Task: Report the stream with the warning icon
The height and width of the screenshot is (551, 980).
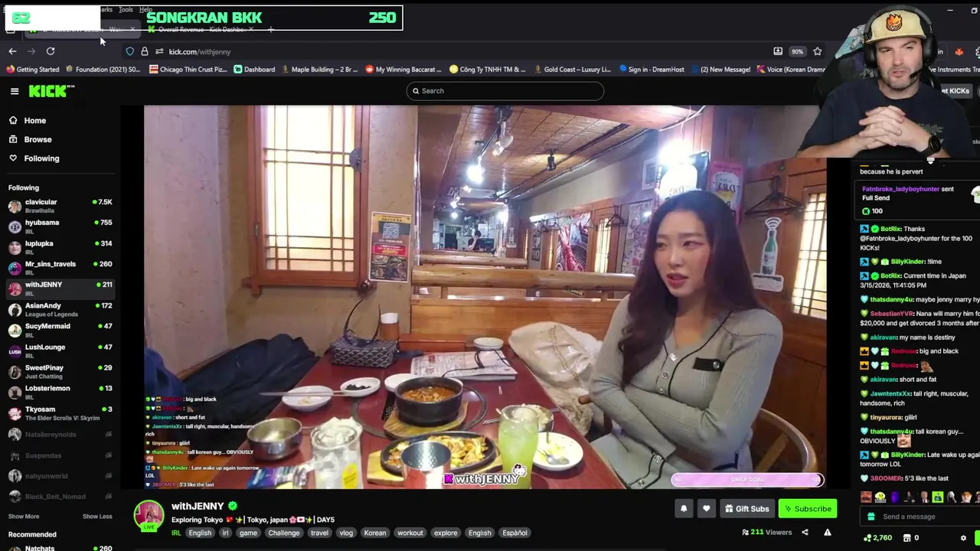Action: point(827,533)
